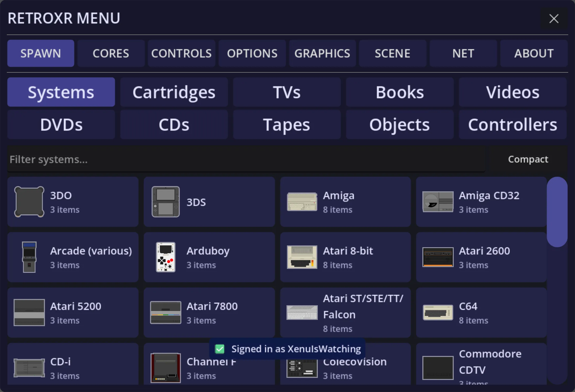Select the Atari 2600 label
Viewport: 575px width, 392px height.
[x=484, y=251]
